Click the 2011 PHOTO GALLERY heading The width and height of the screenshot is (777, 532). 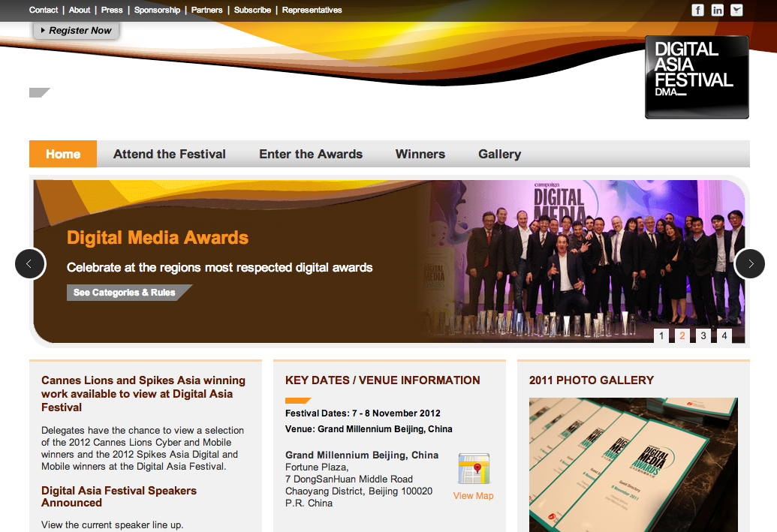(591, 380)
